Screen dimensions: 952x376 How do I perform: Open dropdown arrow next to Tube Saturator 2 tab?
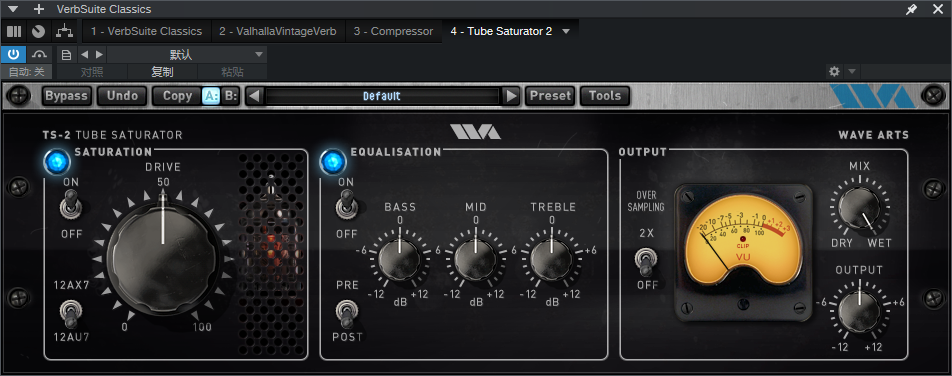566,32
